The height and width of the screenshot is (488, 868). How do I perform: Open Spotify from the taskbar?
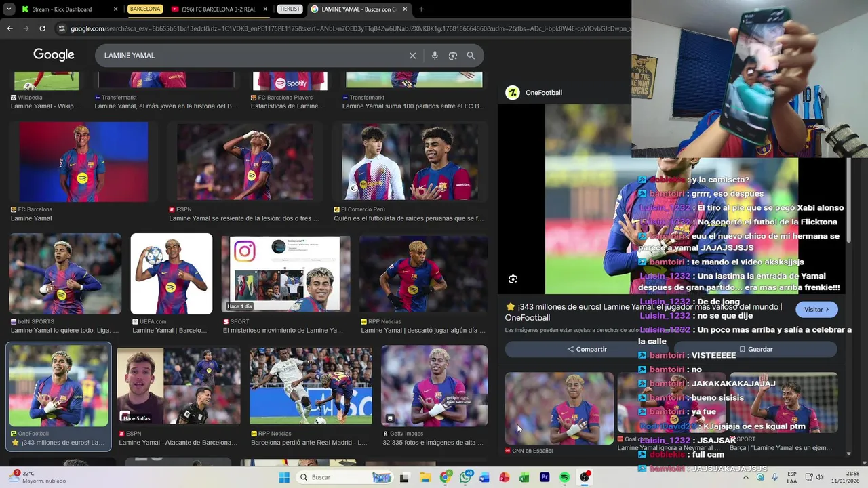pos(564,477)
